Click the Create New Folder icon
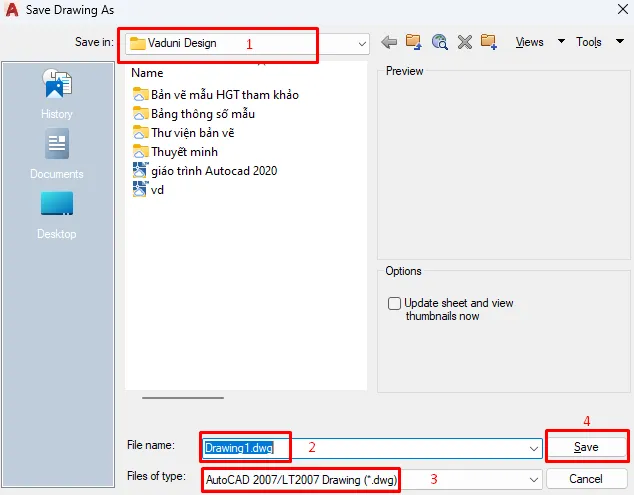The height and width of the screenshot is (495, 634). click(489, 42)
